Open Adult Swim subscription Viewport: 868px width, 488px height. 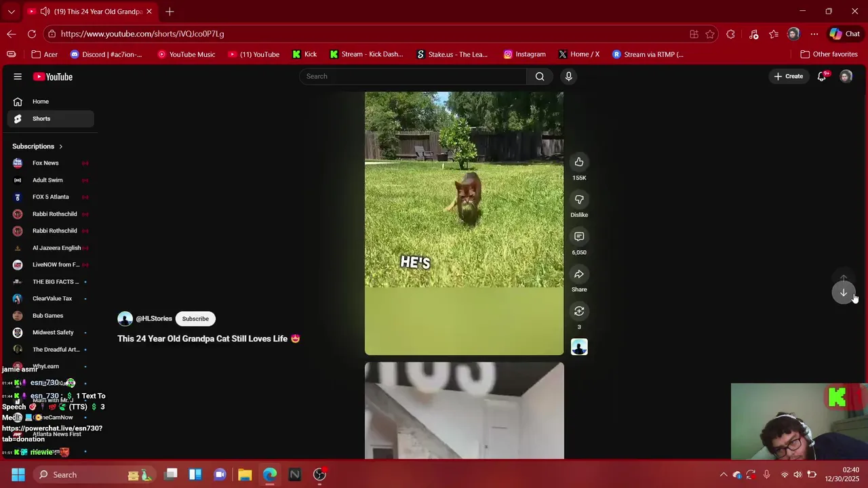(51, 180)
